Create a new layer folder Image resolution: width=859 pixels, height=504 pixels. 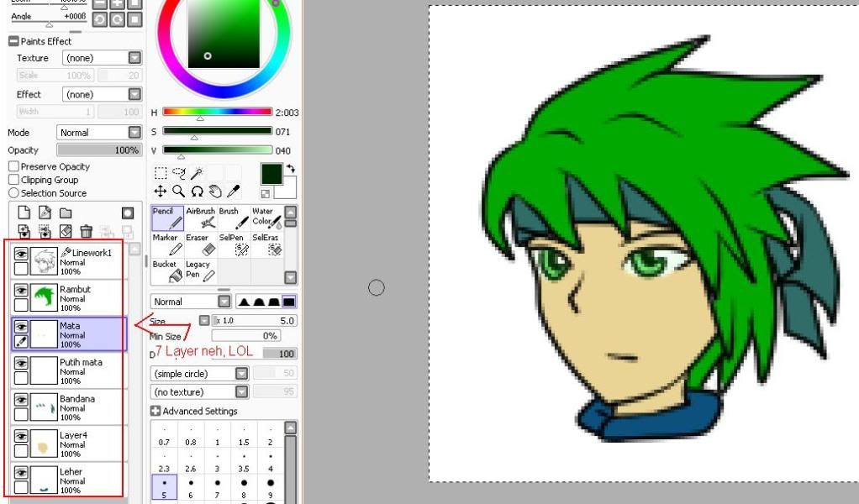[x=66, y=213]
